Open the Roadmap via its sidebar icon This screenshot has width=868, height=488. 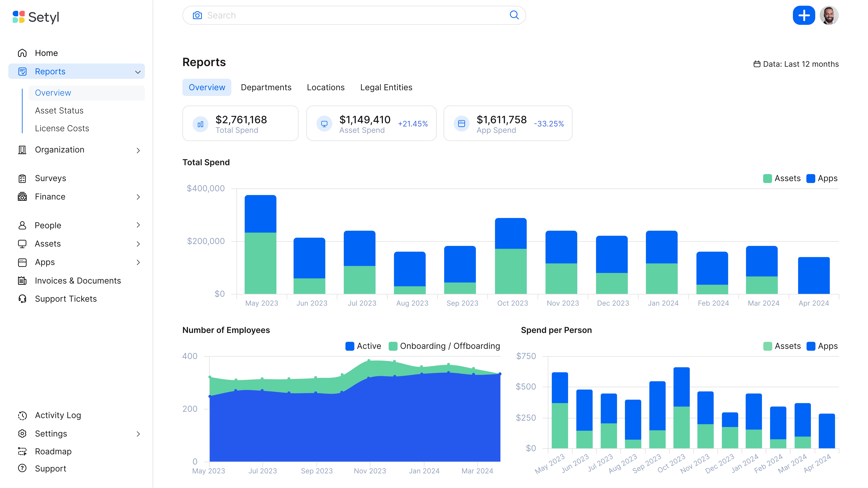click(x=22, y=451)
